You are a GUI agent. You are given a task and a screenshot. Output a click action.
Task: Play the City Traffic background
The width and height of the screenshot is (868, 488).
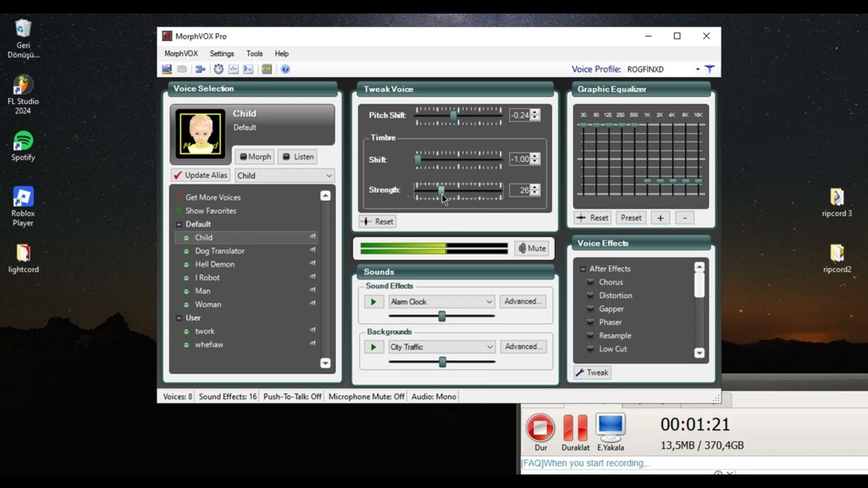click(x=373, y=347)
